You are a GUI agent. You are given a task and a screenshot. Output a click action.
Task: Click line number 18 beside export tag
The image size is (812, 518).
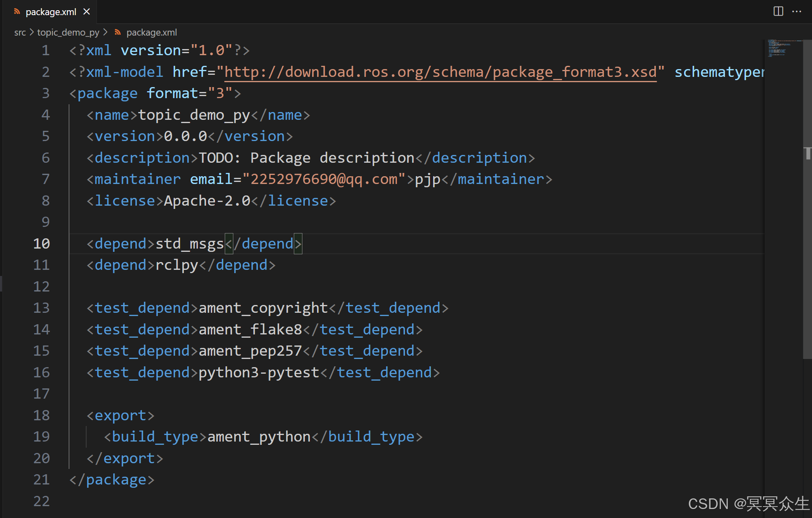(x=42, y=415)
